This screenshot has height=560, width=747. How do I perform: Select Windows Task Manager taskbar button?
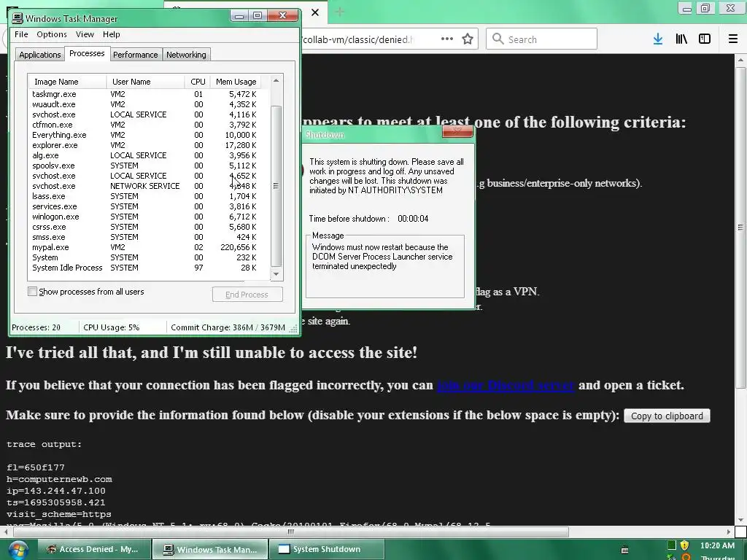point(210,549)
